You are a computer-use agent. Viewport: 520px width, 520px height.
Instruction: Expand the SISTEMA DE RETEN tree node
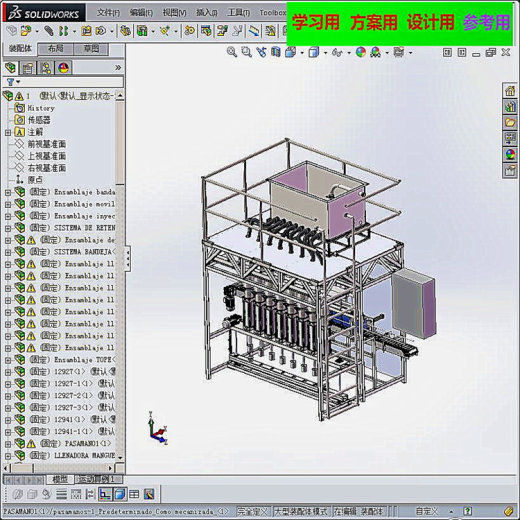[x=8, y=228]
